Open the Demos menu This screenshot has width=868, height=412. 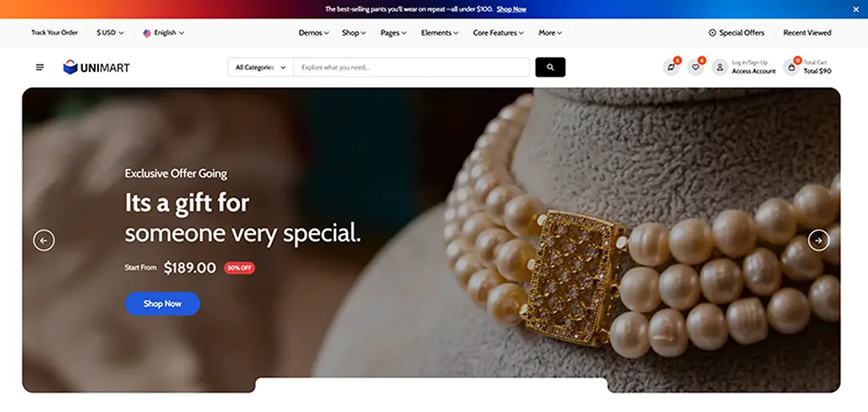[x=314, y=33]
